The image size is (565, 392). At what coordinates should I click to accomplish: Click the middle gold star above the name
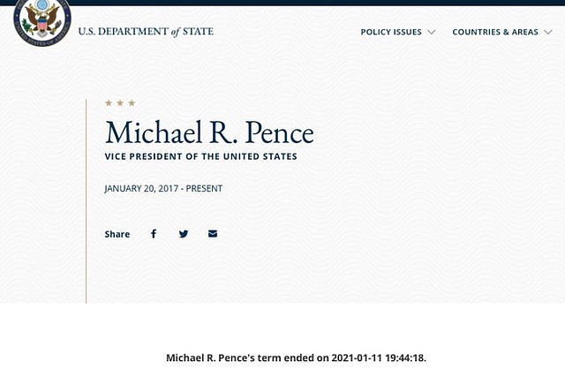(120, 103)
